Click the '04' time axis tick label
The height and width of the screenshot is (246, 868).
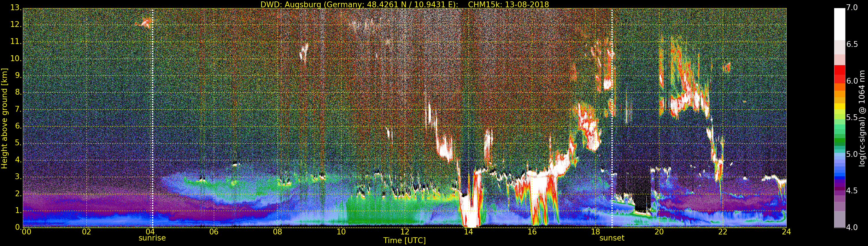click(150, 232)
